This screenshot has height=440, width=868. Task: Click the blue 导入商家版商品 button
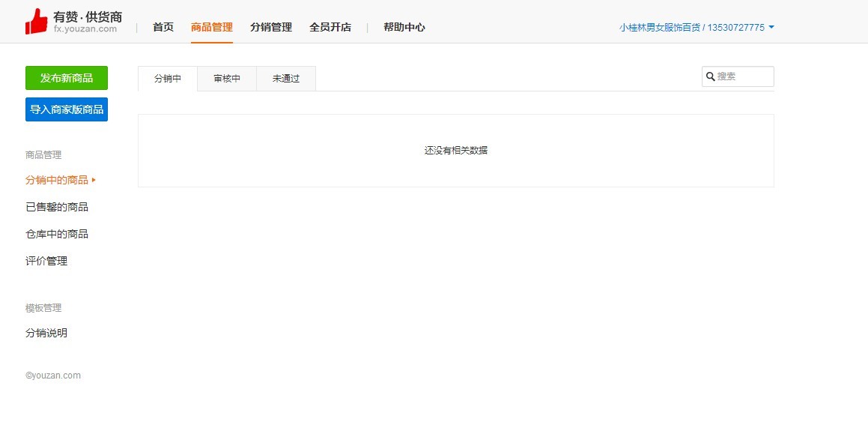(67, 109)
